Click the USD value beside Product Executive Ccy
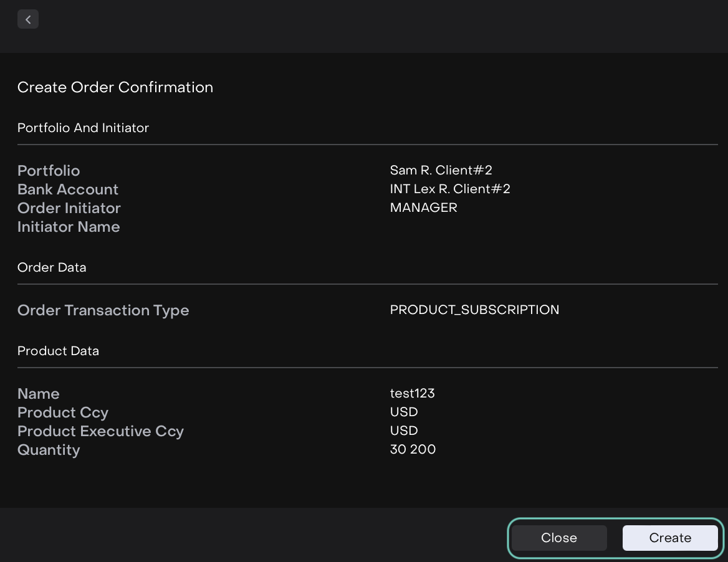This screenshot has width=728, height=562. 403,431
